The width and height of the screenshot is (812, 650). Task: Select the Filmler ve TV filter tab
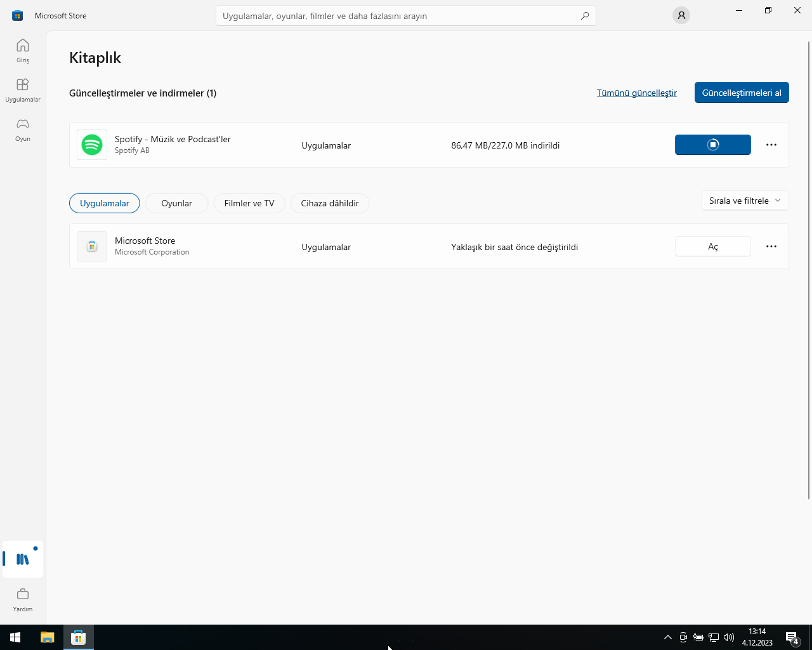249,203
